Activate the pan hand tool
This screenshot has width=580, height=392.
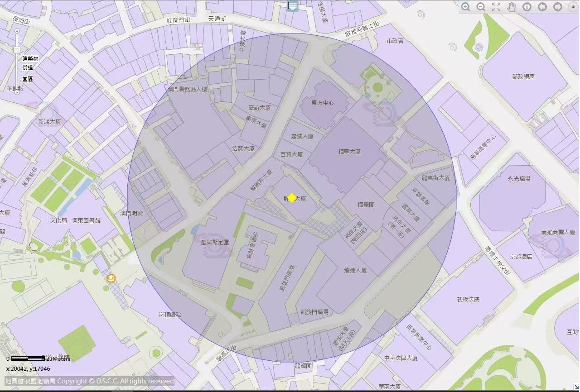(x=512, y=7)
